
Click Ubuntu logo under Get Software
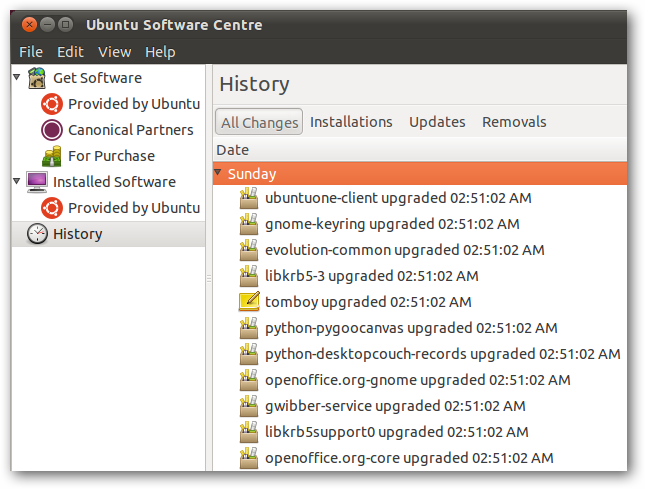point(52,104)
